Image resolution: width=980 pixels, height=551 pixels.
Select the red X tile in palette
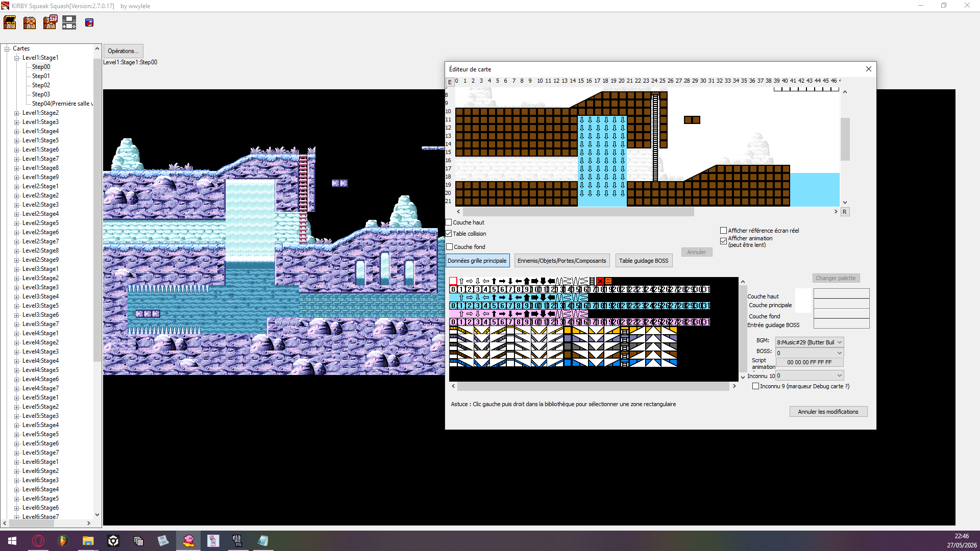point(600,281)
